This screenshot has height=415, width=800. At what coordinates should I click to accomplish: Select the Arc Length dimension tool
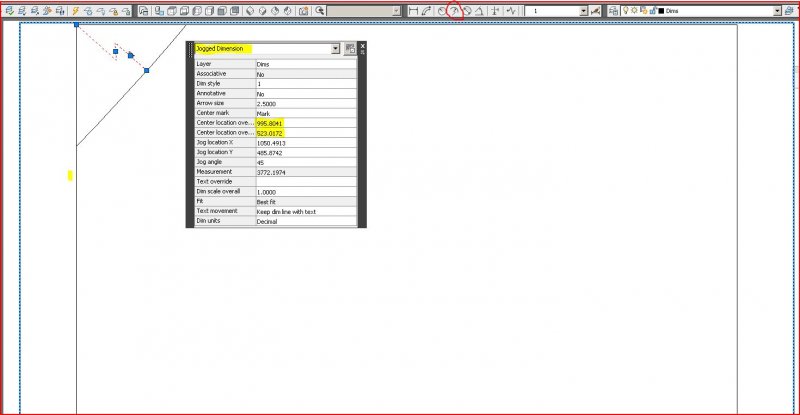pyautogui.click(x=426, y=11)
